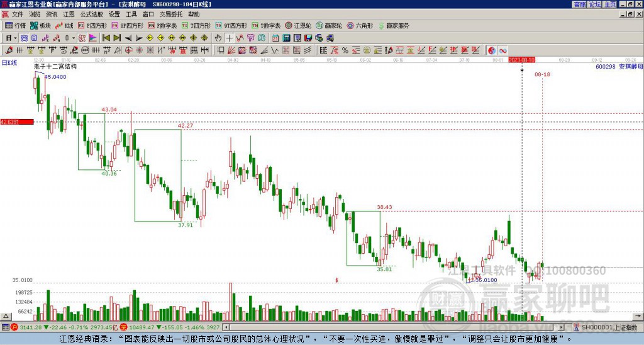Click the yin-yang taiji icon
644x345 pixels.
point(492,50)
